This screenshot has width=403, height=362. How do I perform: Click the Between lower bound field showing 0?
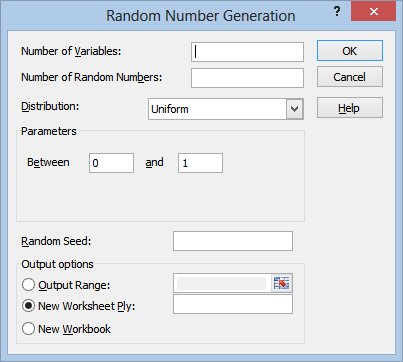(111, 163)
